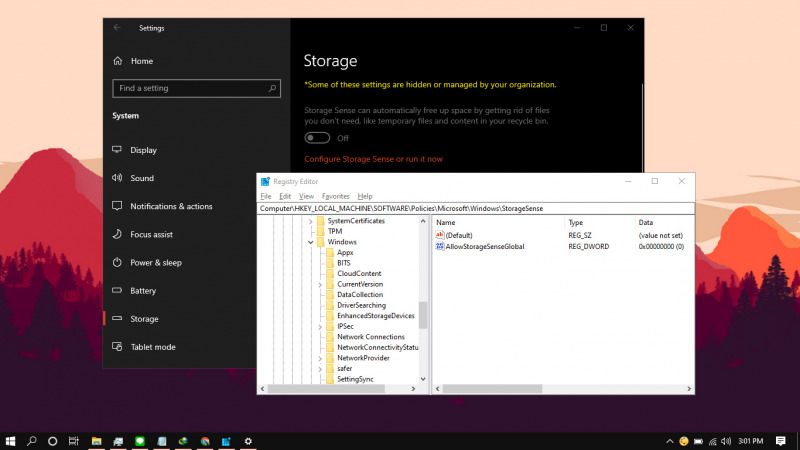The width and height of the screenshot is (800, 450).
Task: Select Storage in the Settings sidebar
Action: [144, 319]
